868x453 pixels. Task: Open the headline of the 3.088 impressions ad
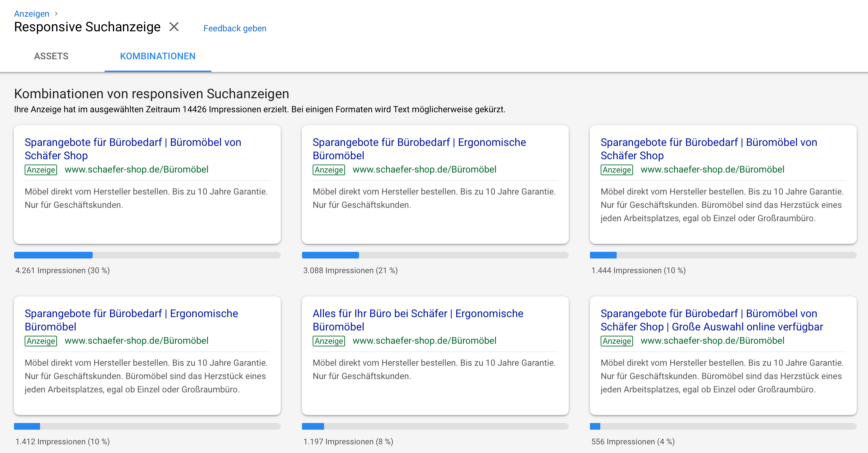(419, 149)
